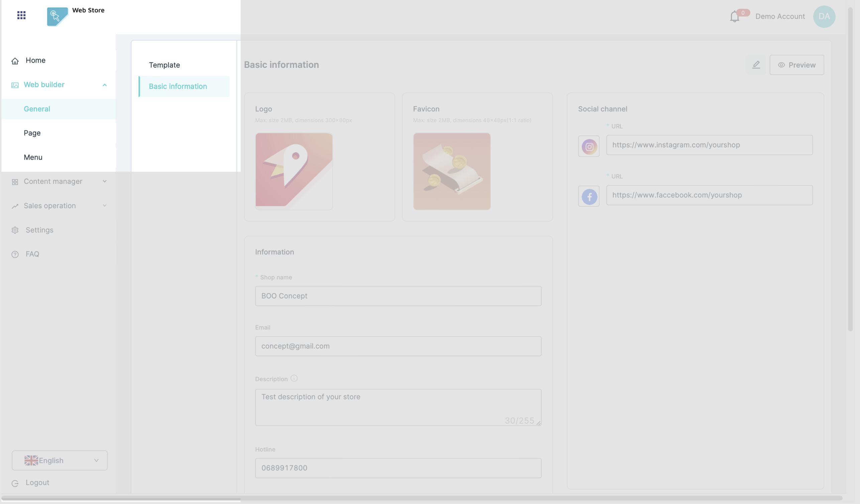Click the Preview button
This screenshot has width=860, height=504.
[796, 65]
